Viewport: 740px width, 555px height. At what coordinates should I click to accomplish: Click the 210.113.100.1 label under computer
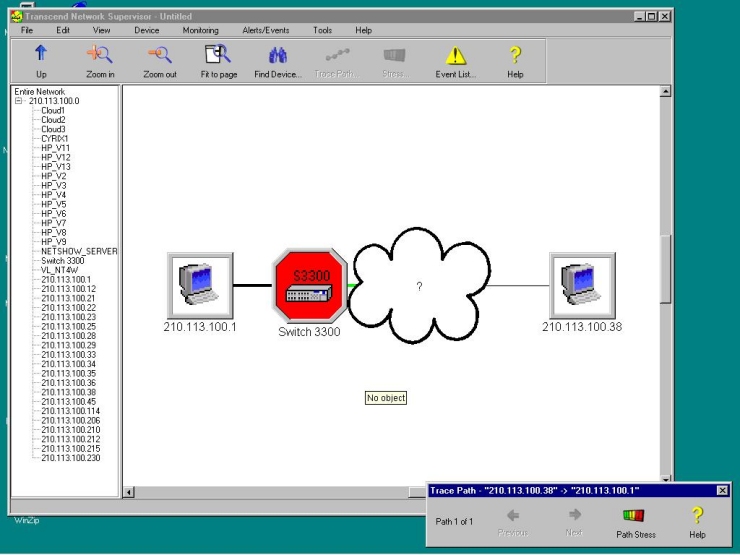point(200,327)
